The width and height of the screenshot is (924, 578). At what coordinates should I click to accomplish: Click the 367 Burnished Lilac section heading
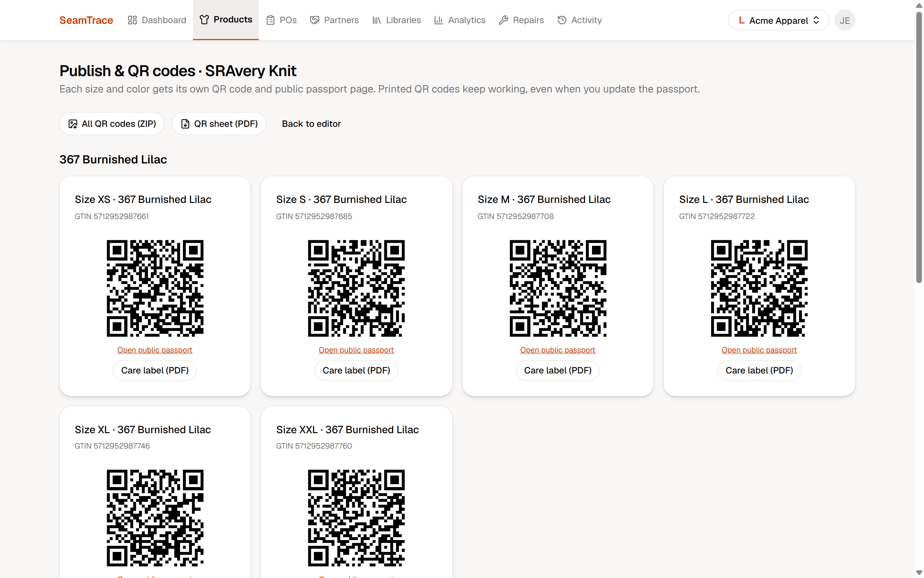[113, 159]
